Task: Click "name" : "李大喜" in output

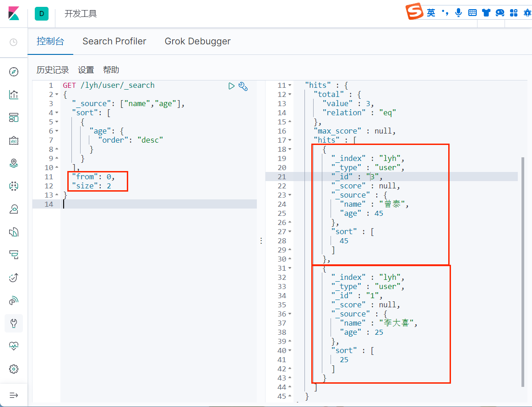Action: pos(379,323)
